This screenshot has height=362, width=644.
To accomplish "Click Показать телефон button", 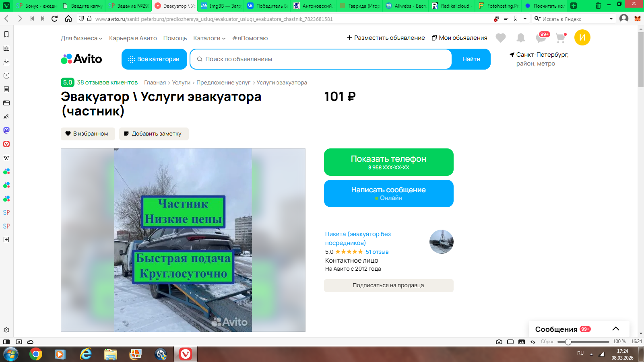I will pyautogui.click(x=389, y=162).
